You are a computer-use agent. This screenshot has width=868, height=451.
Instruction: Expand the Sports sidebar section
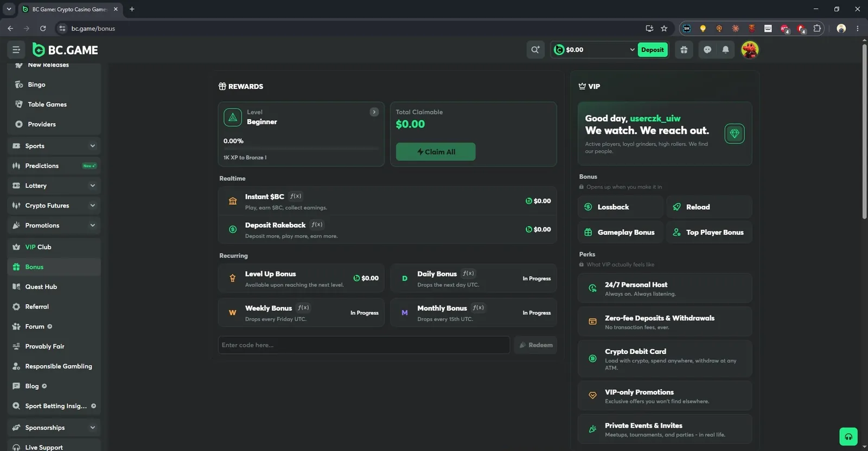click(54, 146)
